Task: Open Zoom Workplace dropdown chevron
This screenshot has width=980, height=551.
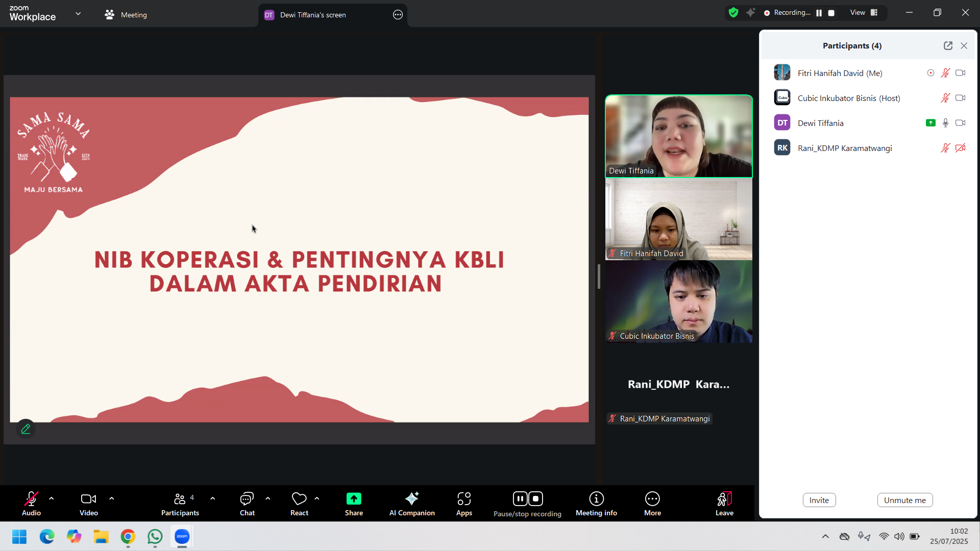Action: coord(78,14)
